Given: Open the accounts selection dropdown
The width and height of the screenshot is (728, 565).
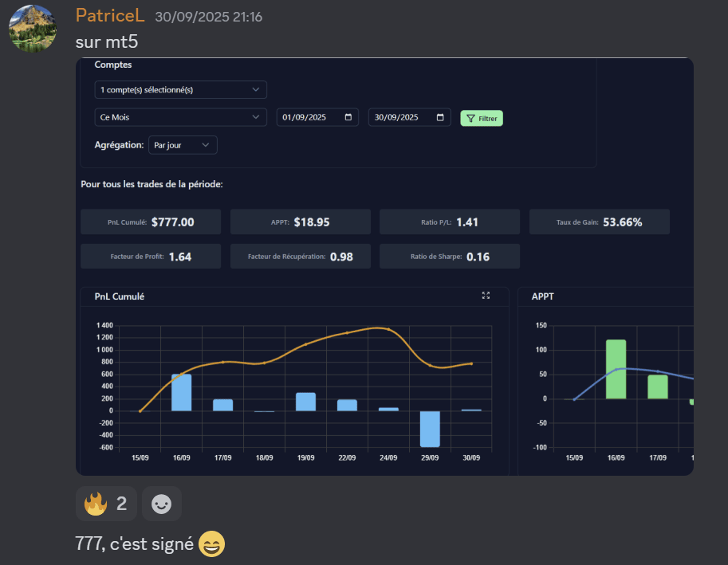Looking at the screenshot, I should [x=180, y=90].
